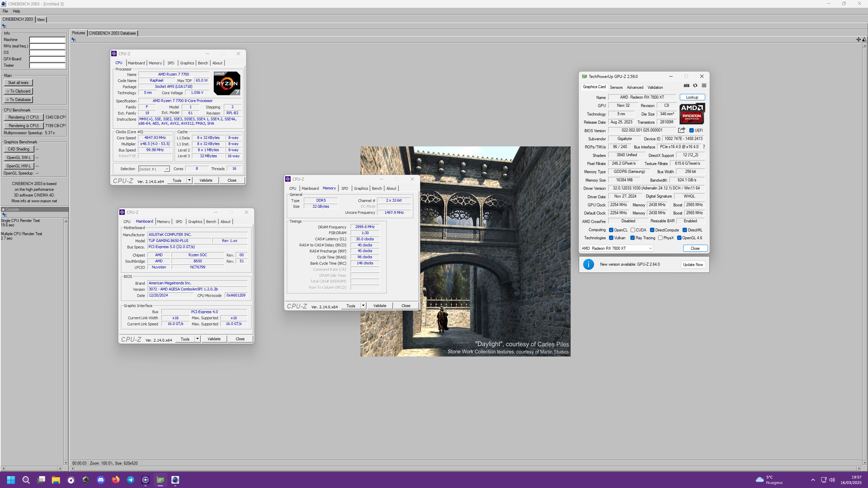Open the Tools dropdown arrow in CPU-Z Memory window
The height and width of the screenshot is (488, 868).
[x=363, y=306]
